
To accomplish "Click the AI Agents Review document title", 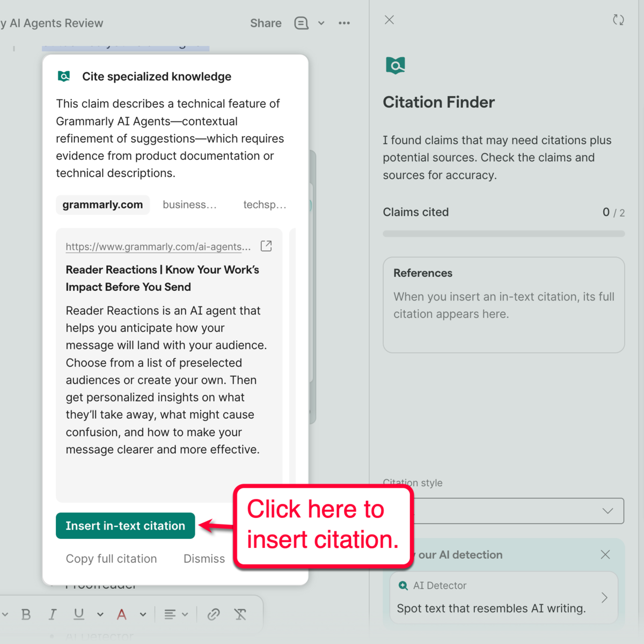I will pos(52,23).
